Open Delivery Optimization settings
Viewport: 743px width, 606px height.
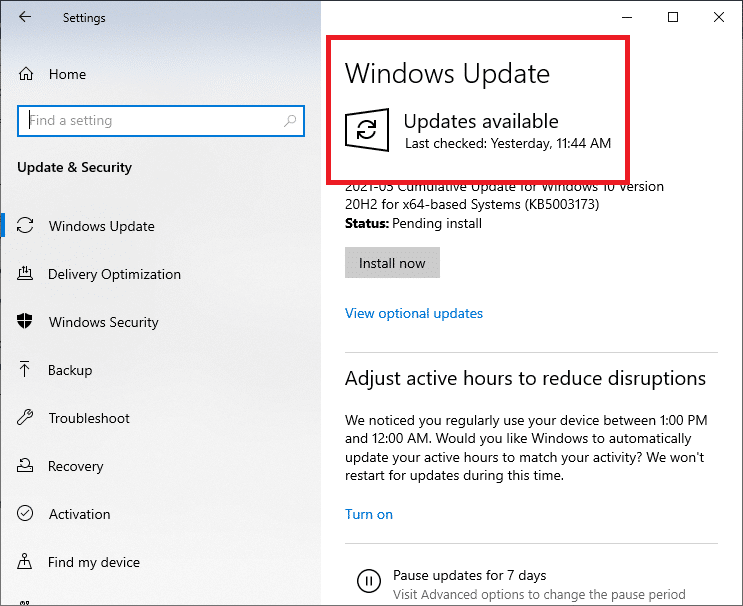pyautogui.click(x=114, y=274)
